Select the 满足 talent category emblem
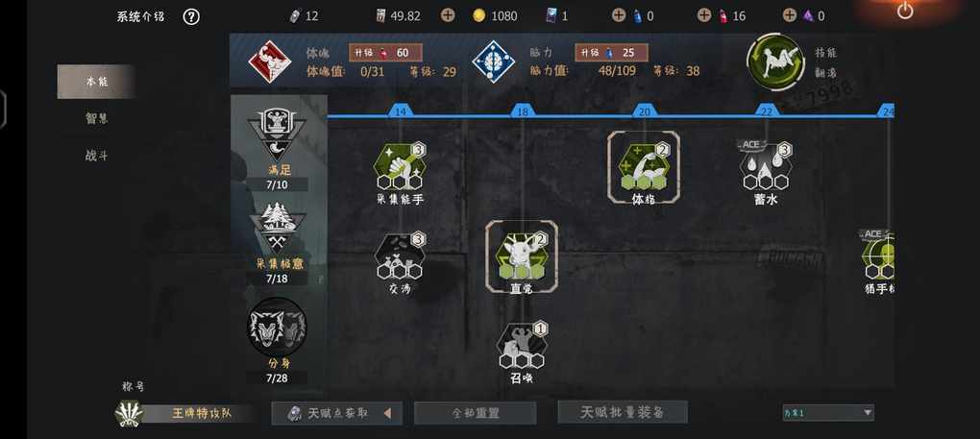This screenshot has width=980, height=439. (x=277, y=134)
